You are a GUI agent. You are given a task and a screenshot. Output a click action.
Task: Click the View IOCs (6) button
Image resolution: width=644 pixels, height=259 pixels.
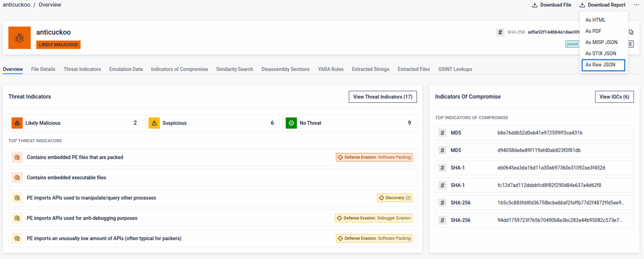click(614, 97)
